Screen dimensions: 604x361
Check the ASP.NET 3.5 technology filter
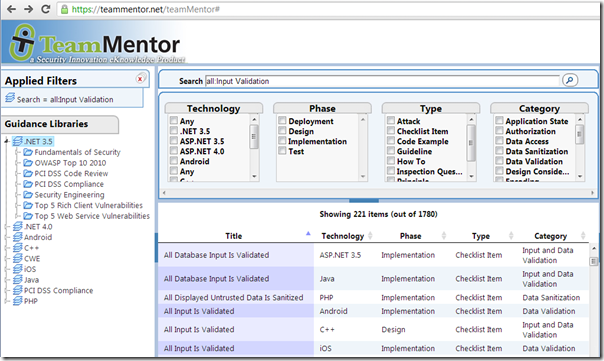pyautogui.click(x=174, y=141)
